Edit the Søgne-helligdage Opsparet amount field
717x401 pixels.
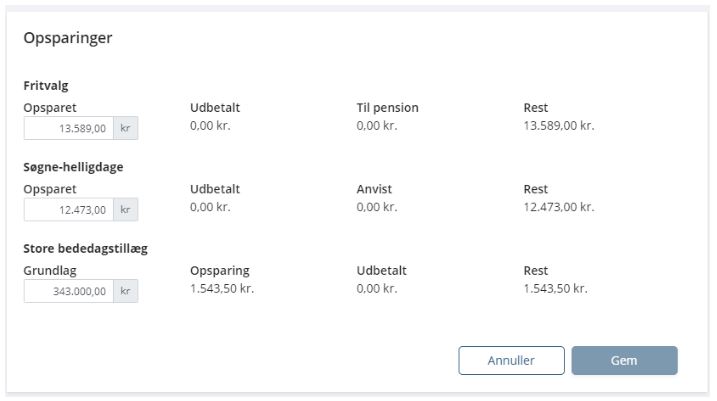pos(69,209)
